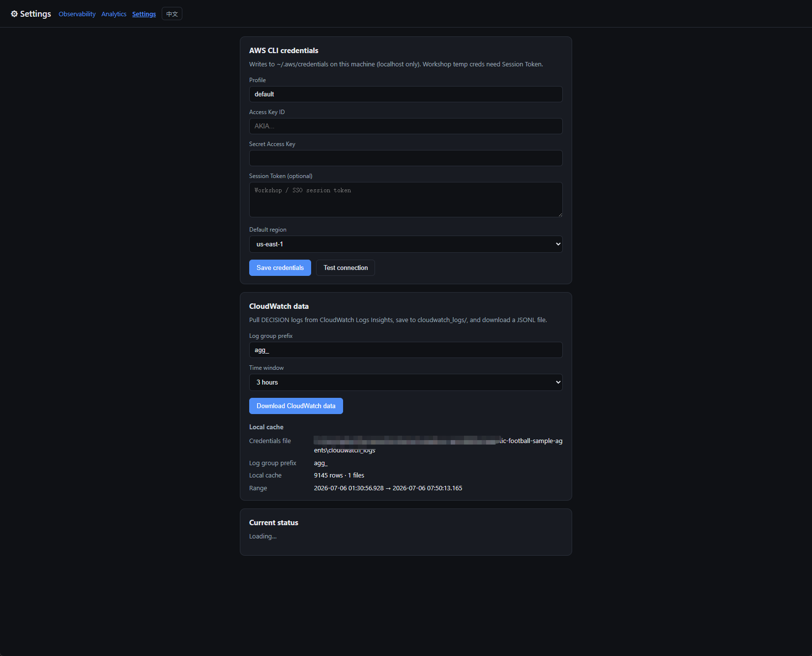Screen dimensions: 812x656
Task: Click Test connection button
Action: (x=346, y=268)
